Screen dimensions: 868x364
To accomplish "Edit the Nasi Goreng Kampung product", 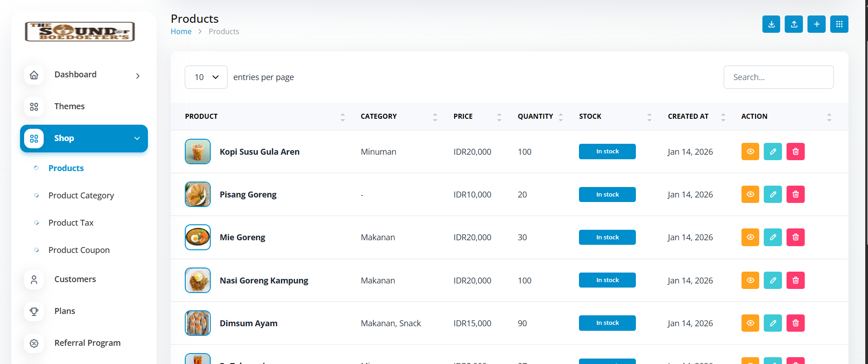I will point(773,280).
